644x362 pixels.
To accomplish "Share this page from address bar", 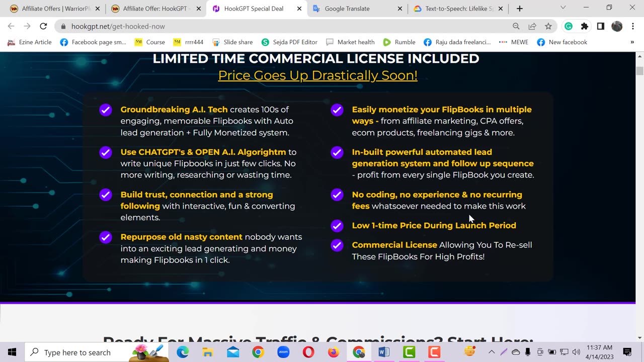I will (x=532, y=26).
